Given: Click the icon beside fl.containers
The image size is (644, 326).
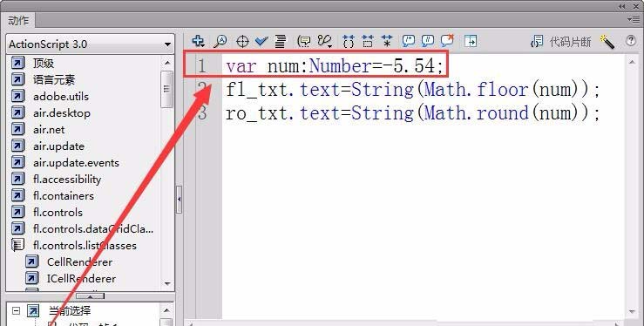Looking at the screenshot, I should pos(17,196).
